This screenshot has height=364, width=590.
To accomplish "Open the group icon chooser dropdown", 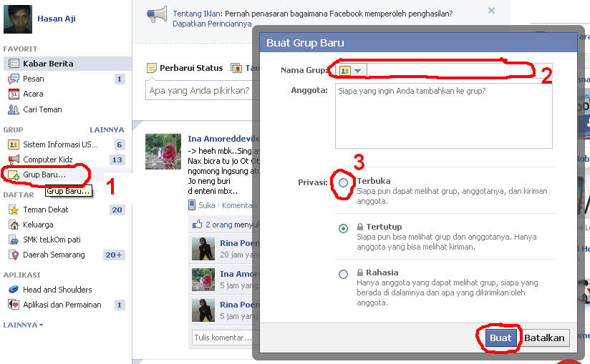I will point(351,70).
